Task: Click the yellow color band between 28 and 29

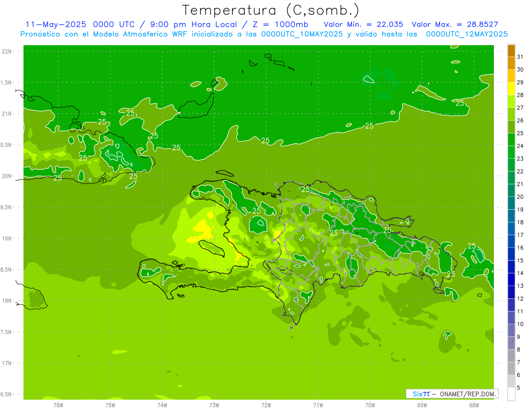Action: [511, 89]
